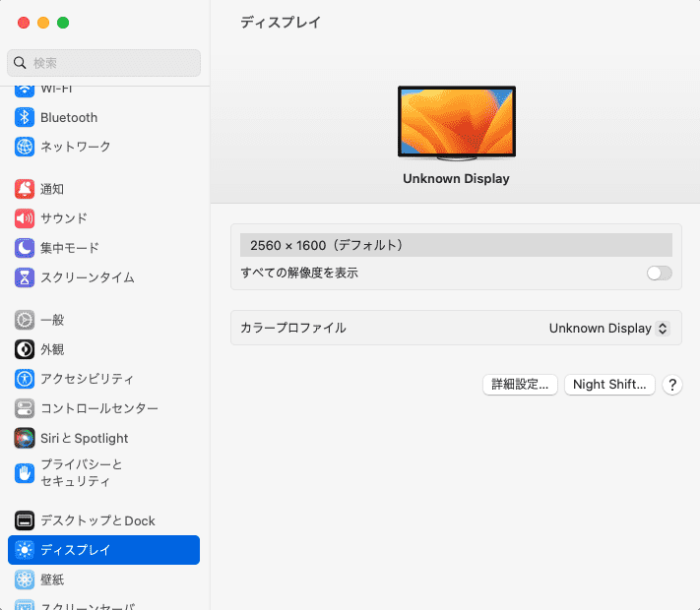Click the Privacy hand icon

25,473
